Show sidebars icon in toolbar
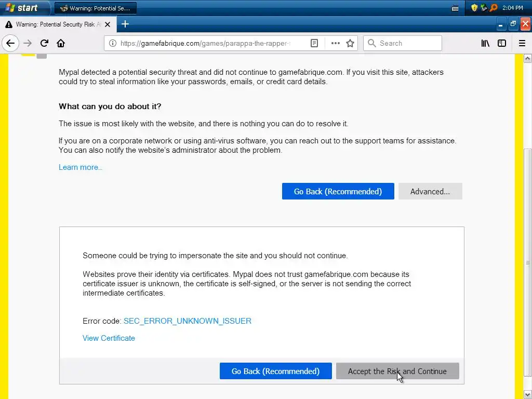 tap(502, 44)
